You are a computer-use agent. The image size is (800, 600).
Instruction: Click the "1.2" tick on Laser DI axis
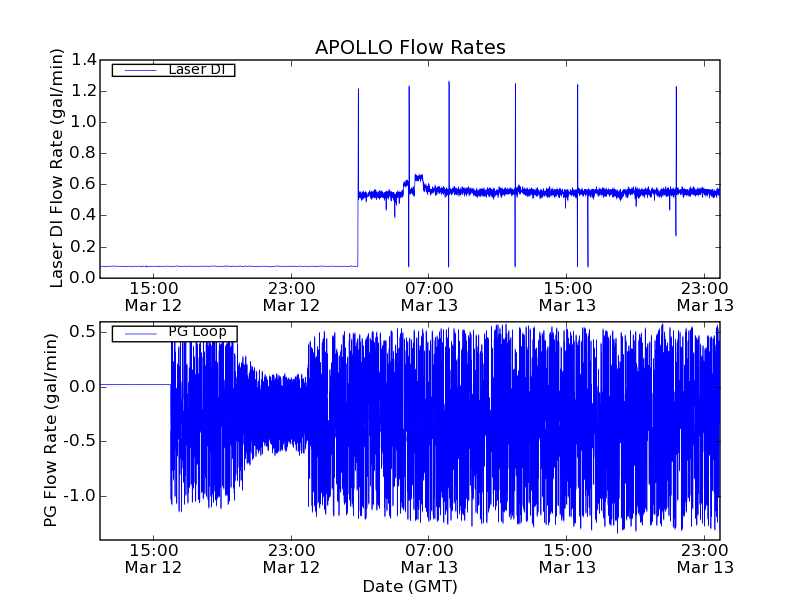82,91
